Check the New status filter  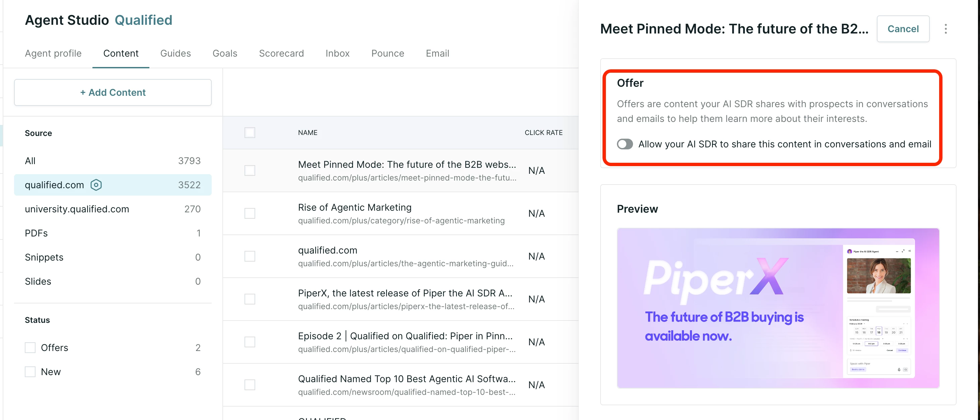30,372
